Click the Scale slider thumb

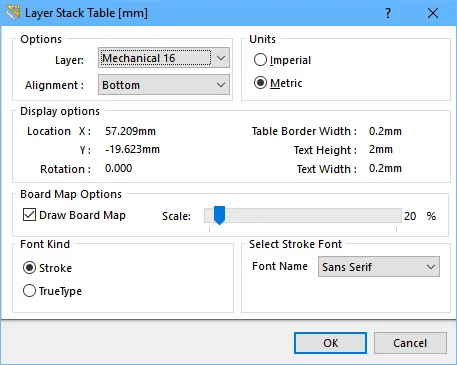click(219, 215)
